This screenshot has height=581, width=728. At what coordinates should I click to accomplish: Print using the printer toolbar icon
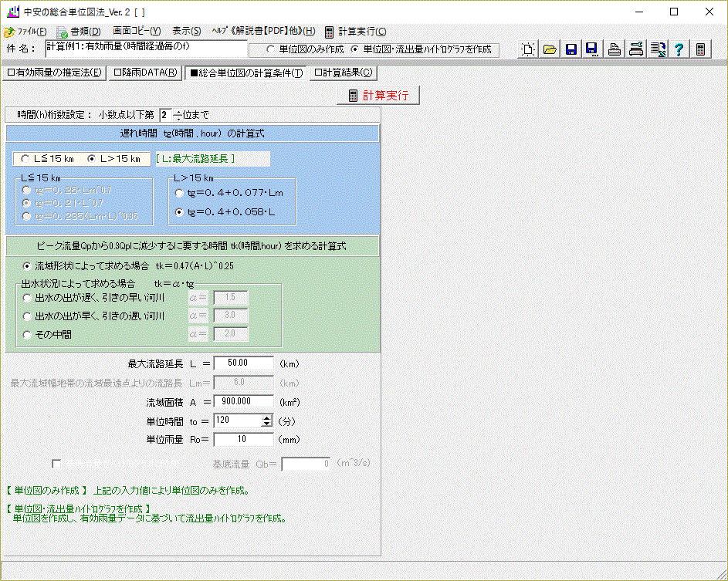coord(614,49)
